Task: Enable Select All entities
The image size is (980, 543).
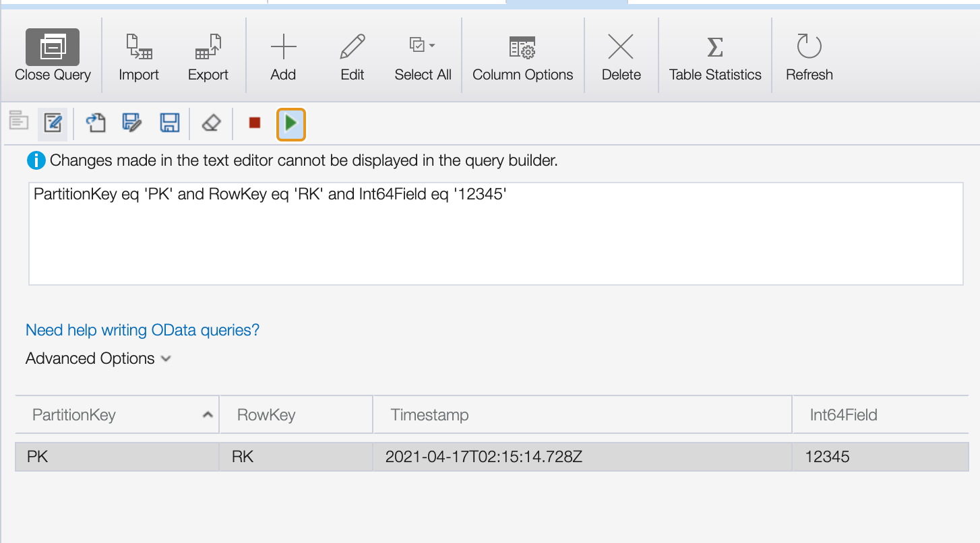Action: click(x=418, y=55)
